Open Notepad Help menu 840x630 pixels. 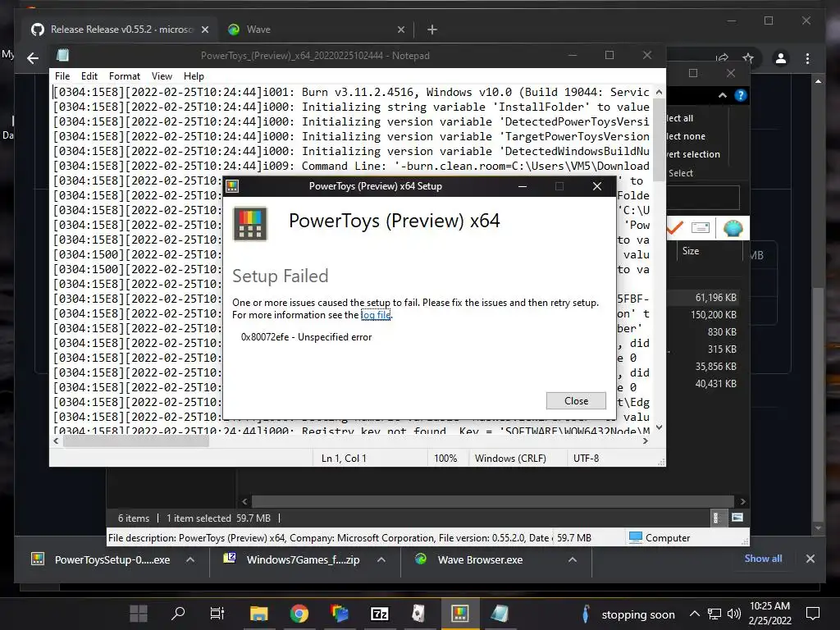[x=194, y=76]
